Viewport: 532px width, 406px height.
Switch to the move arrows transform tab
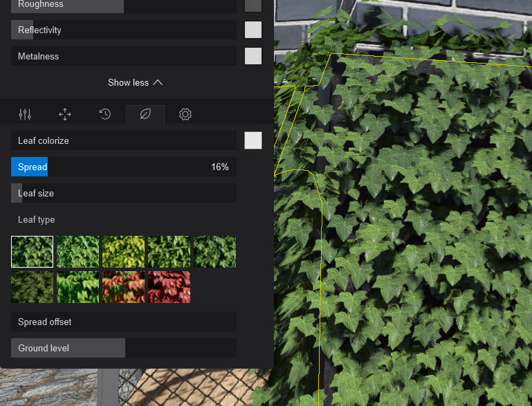pos(65,114)
